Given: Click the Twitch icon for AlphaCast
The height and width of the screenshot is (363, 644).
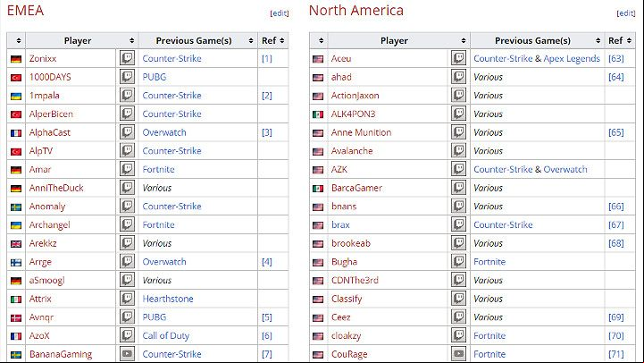Looking at the screenshot, I should (127, 132).
